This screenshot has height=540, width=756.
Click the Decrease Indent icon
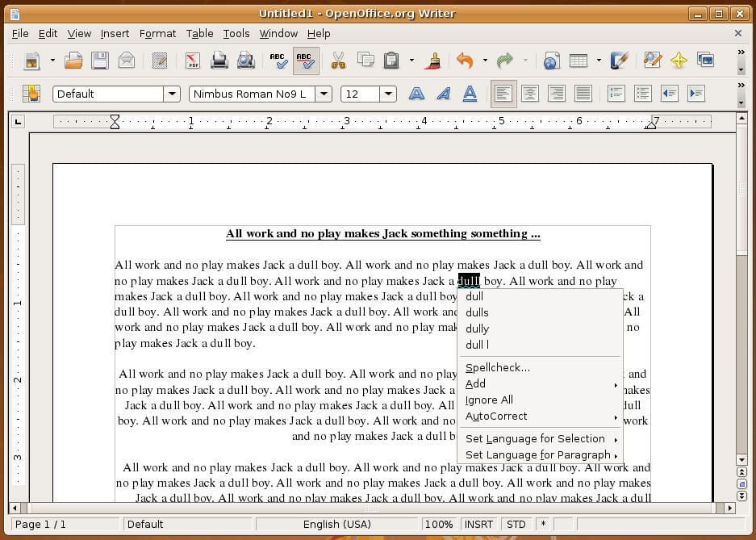669,94
